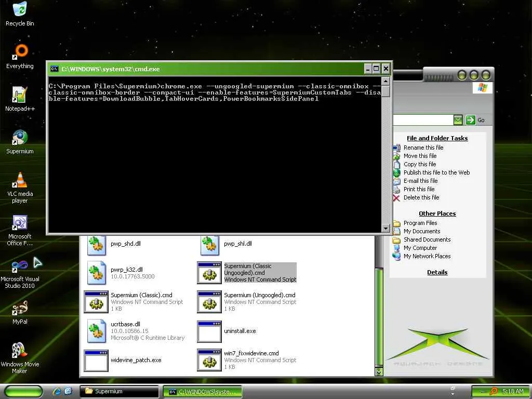Select the 'uninstall.exe' file name
This screenshot has height=399, width=532.
(240, 331)
